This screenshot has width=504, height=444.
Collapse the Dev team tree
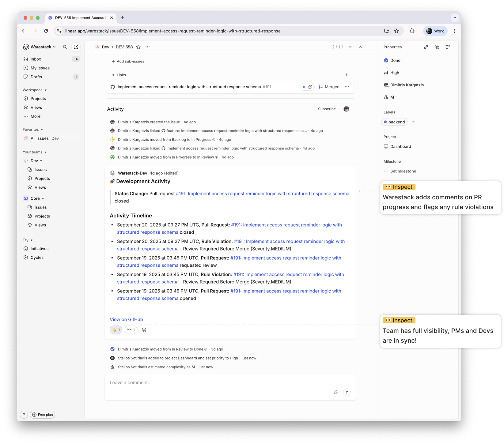[41, 161]
